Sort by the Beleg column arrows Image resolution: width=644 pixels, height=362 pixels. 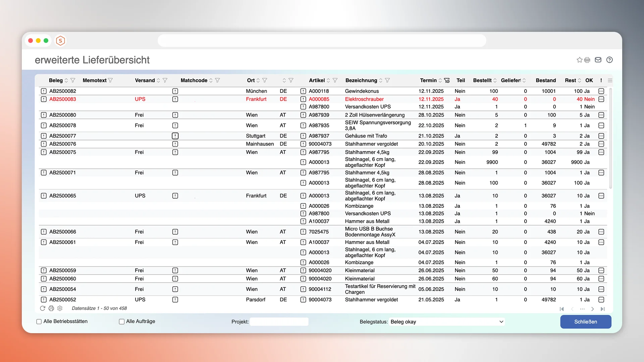(66, 80)
